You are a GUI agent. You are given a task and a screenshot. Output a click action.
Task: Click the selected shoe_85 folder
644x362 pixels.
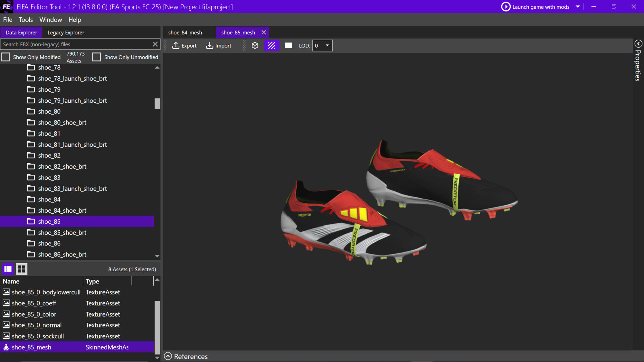coord(77,221)
